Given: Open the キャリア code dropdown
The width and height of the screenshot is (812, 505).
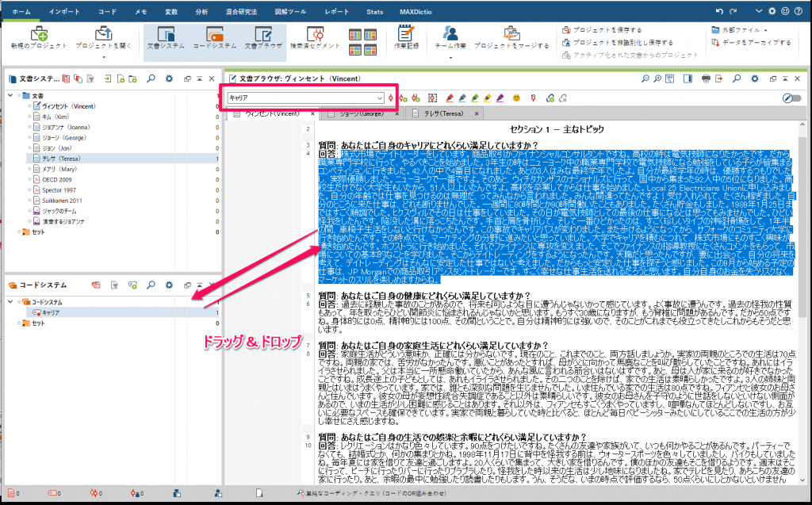Looking at the screenshot, I should pyautogui.click(x=380, y=98).
